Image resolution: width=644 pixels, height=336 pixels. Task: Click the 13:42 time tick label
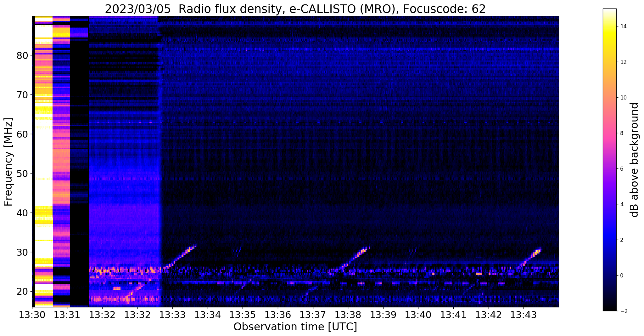(x=488, y=315)
